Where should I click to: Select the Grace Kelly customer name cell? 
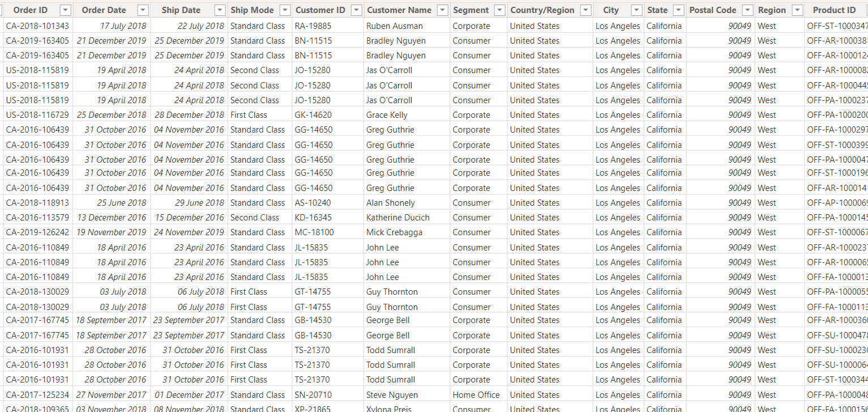click(x=387, y=115)
